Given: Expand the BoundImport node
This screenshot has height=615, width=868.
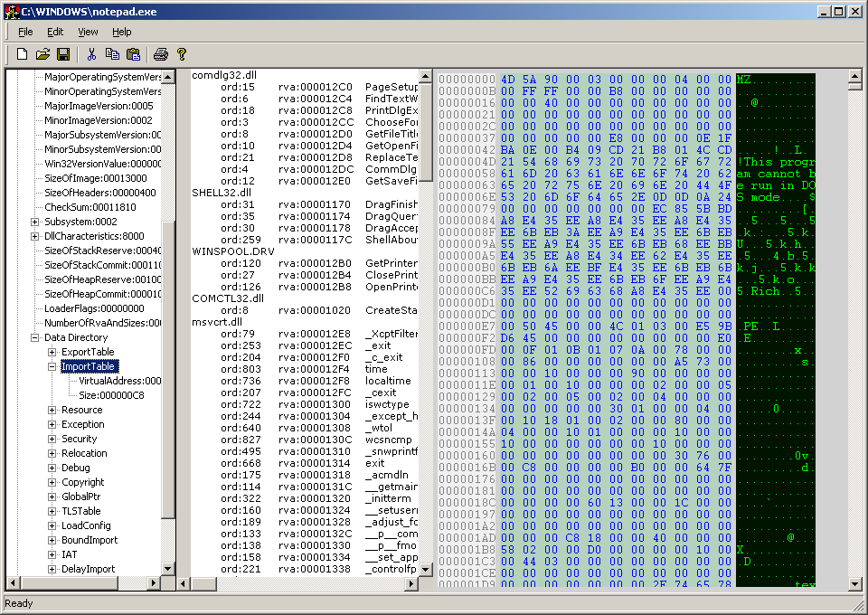Looking at the screenshot, I should (52, 540).
